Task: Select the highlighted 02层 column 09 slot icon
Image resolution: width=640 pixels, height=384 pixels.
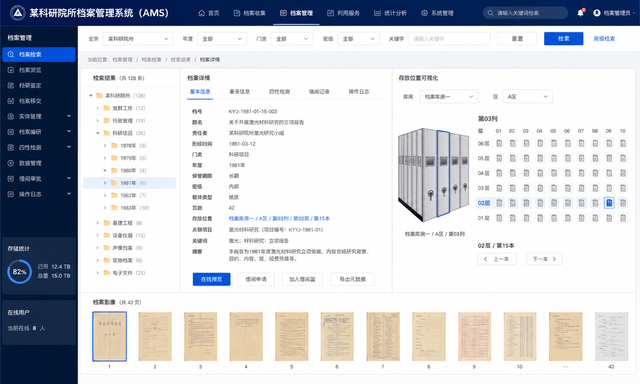Action: coord(609,203)
